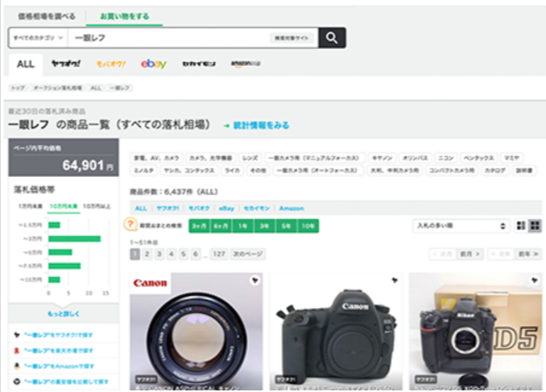The width and height of the screenshot is (546, 392).
Task: Toggle the 3ヶ月 period filter
Action: 197,226
